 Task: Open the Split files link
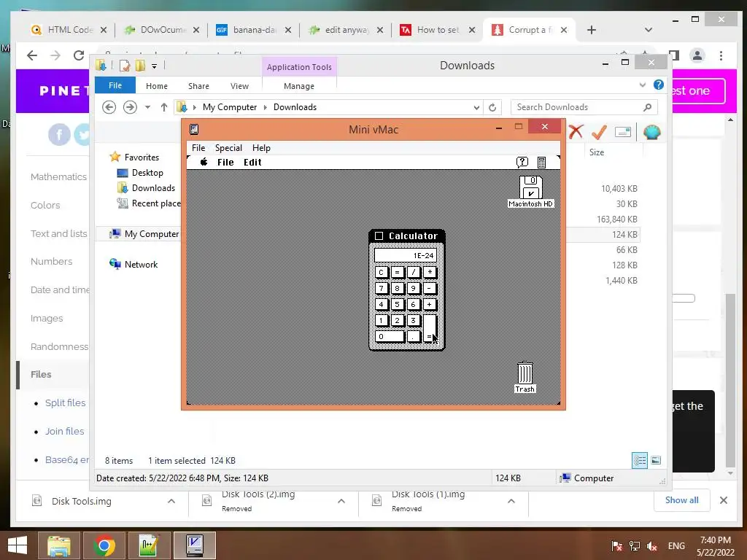(65, 402)
